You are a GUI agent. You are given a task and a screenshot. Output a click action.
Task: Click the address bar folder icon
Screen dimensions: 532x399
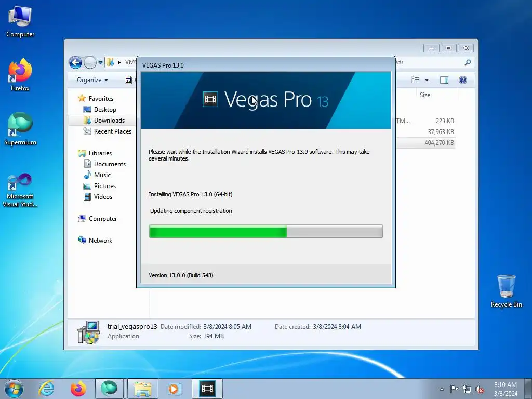point(110,62)
